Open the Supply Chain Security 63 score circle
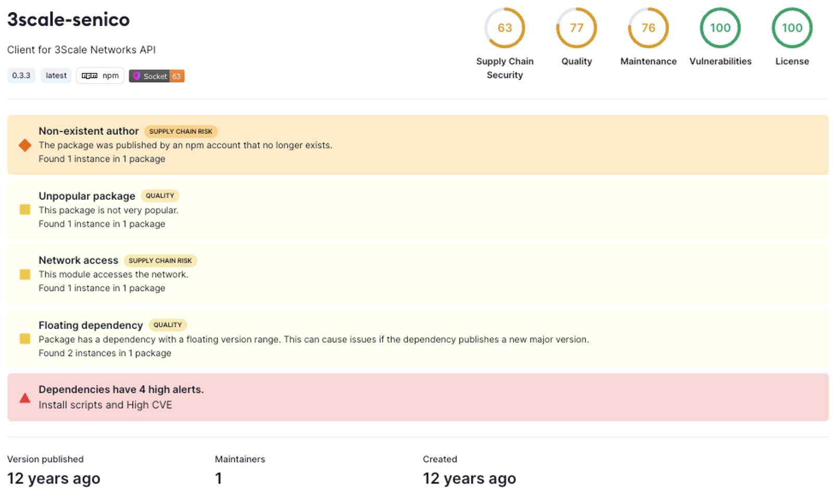The height and width of the screenshot is (504, 833). [504, 28]
